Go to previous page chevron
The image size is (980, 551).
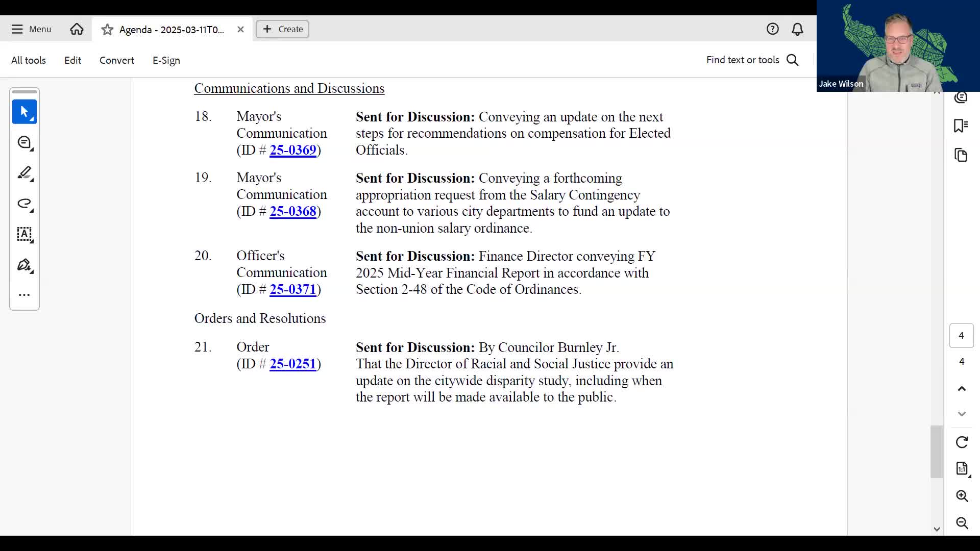coord(962,389)
